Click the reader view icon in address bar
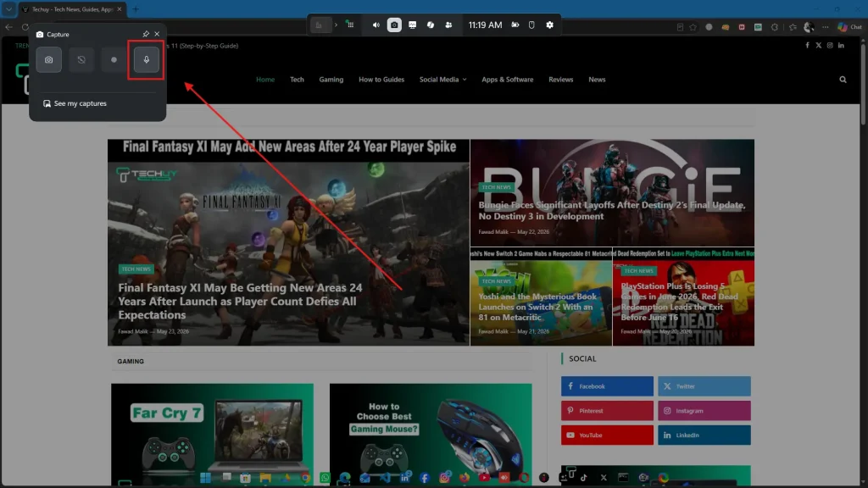This screenshot has width=868, height=488. [x=681, y=27]
